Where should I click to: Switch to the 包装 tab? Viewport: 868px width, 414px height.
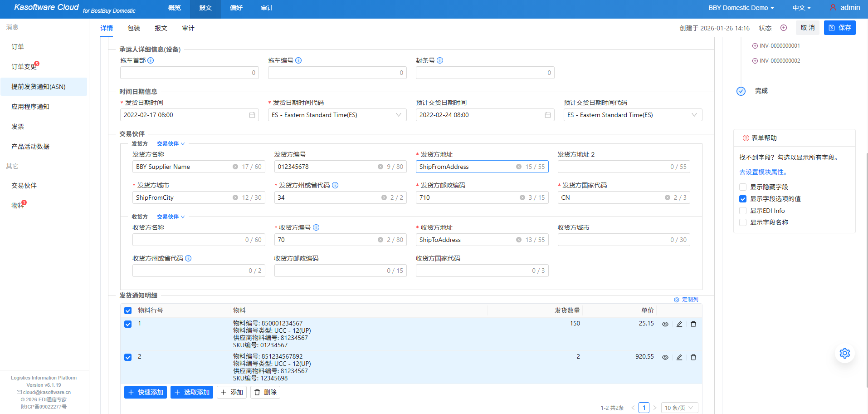tap(134, 28)
